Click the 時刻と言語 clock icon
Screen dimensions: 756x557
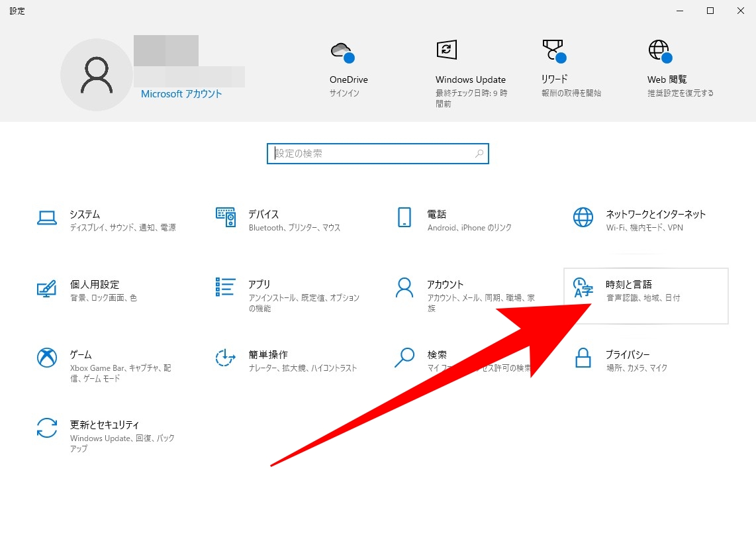click(583, 288)
